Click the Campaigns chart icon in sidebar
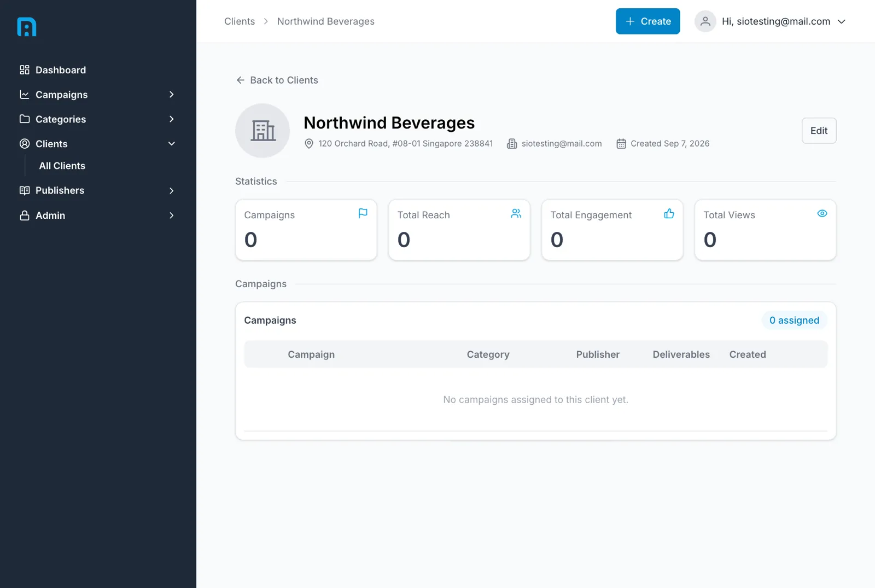This screenshot has height=588, width=875. (25, 95)
